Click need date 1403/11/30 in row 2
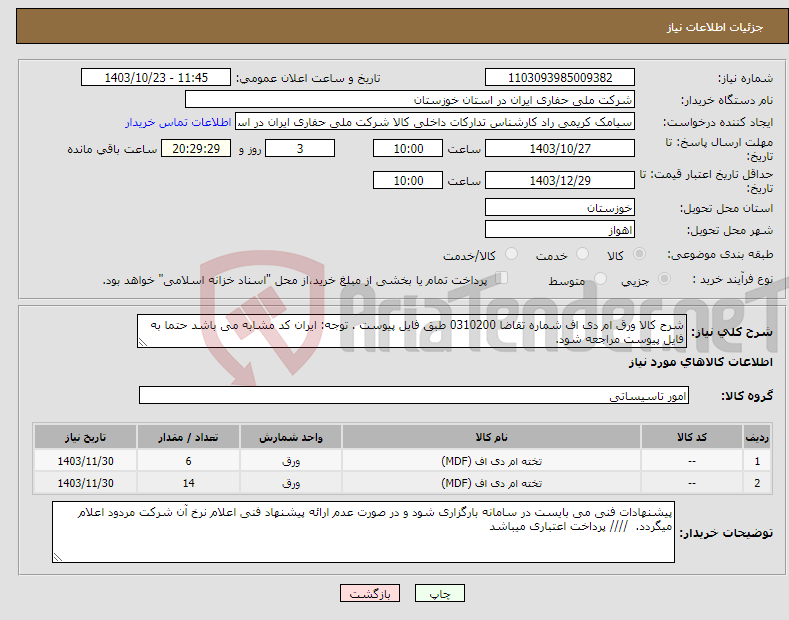The height and width of the screenshot is (620, 789). 86,483
